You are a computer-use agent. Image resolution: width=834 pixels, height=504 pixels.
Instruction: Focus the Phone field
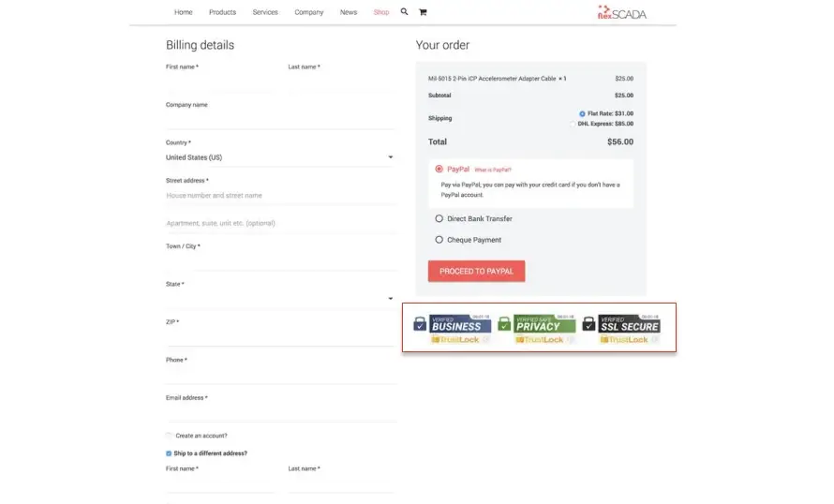[280, 375]
